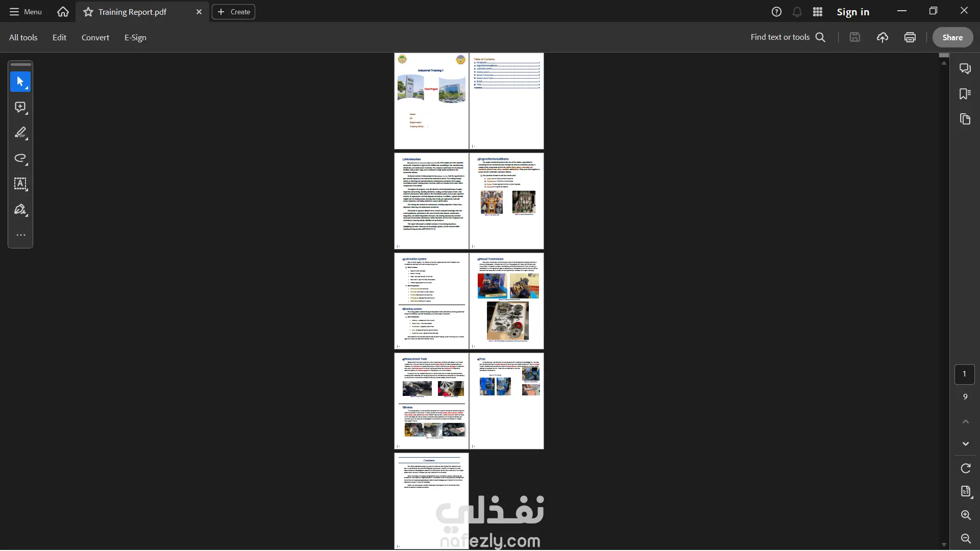This screenshot has height=551, width=980.
Task: Open the Convert menu item
Action: tap(95, 37)
